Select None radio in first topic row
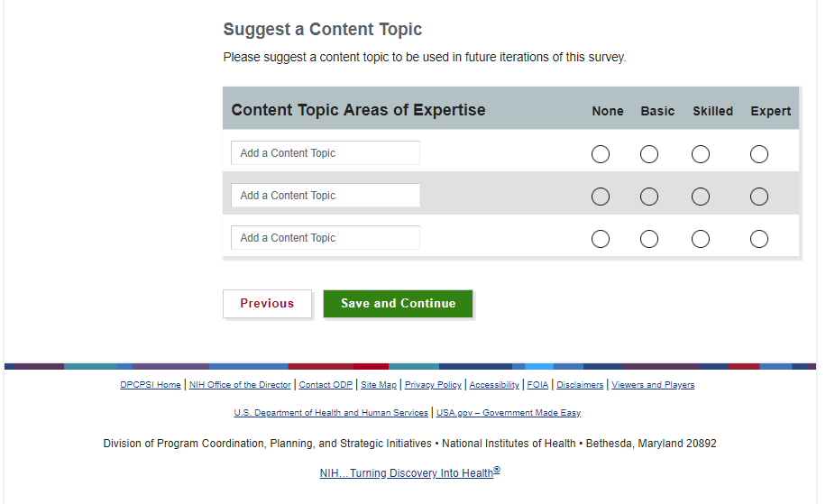The image size is (826, 504). pos(601,154)
